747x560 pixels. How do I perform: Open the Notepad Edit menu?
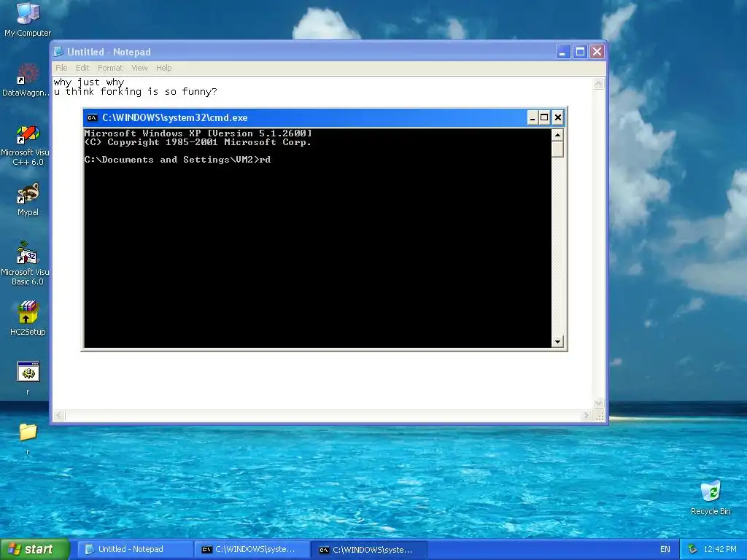click(82, 68)
